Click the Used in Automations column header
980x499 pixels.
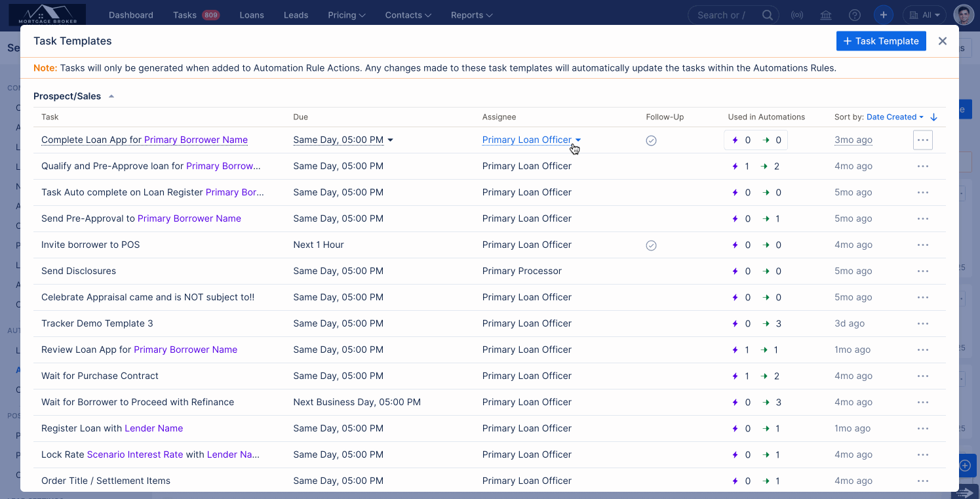[x=766, y=117]
